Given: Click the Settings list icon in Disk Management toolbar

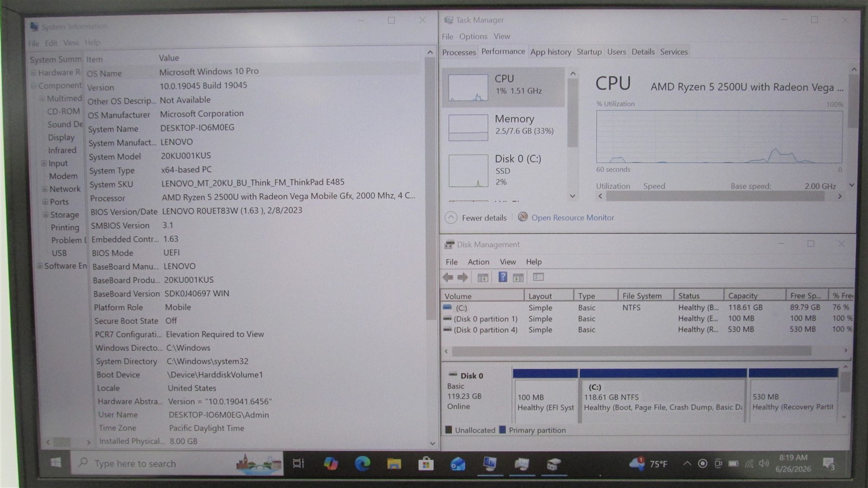Looking at the screenshot, I should [539, 277].
